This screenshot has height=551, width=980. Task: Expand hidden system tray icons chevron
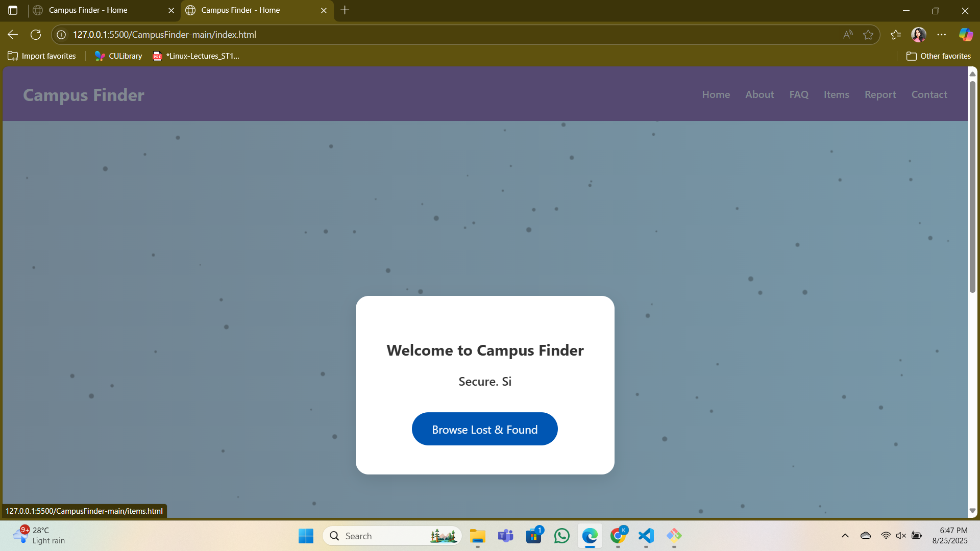(x=845, y=536)
